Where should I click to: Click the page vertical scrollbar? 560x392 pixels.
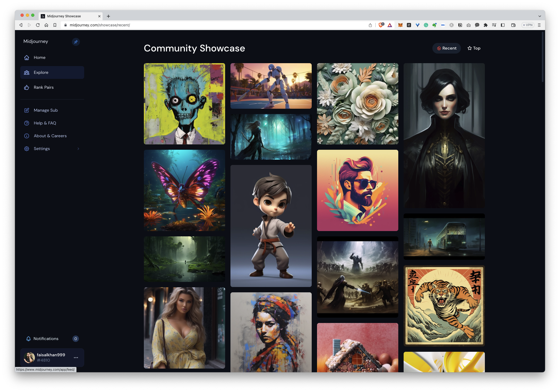point(542,57)
